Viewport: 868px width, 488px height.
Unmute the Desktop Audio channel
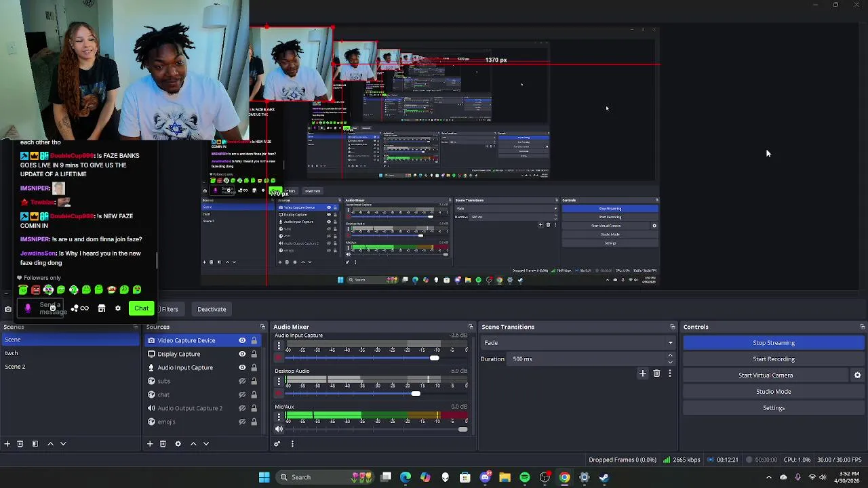(279, 394)
